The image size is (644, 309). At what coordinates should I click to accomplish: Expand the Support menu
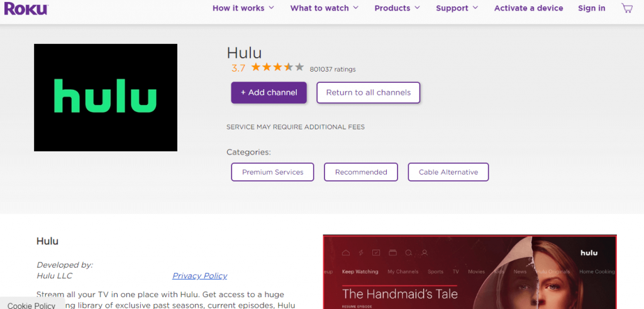[x=457, y=8]
